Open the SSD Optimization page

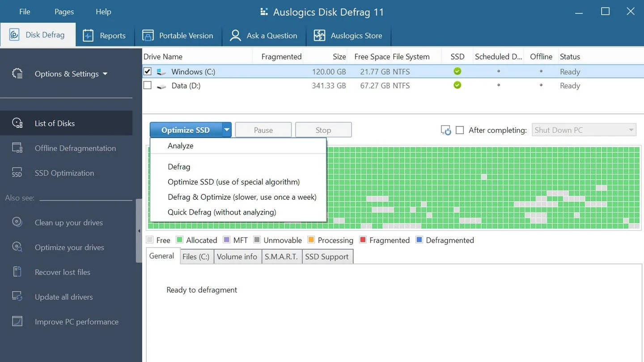coord(66,173)
